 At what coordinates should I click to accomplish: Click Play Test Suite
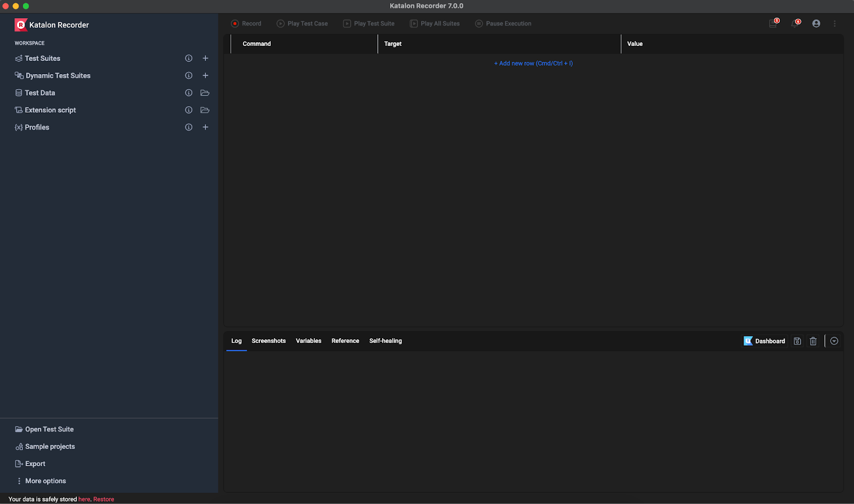pyautogui.click(x=369, y=23)
